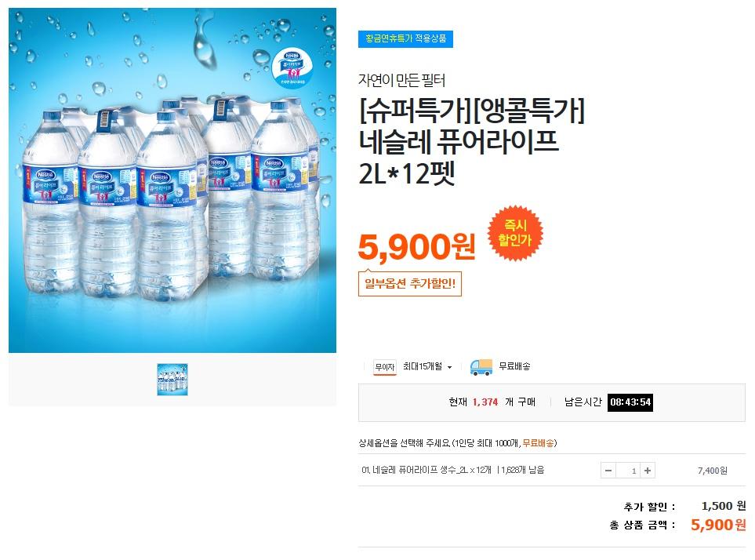Click the 5,900원 orange sale price
This screenshot has width=755, height=560.
coord(417,247)
